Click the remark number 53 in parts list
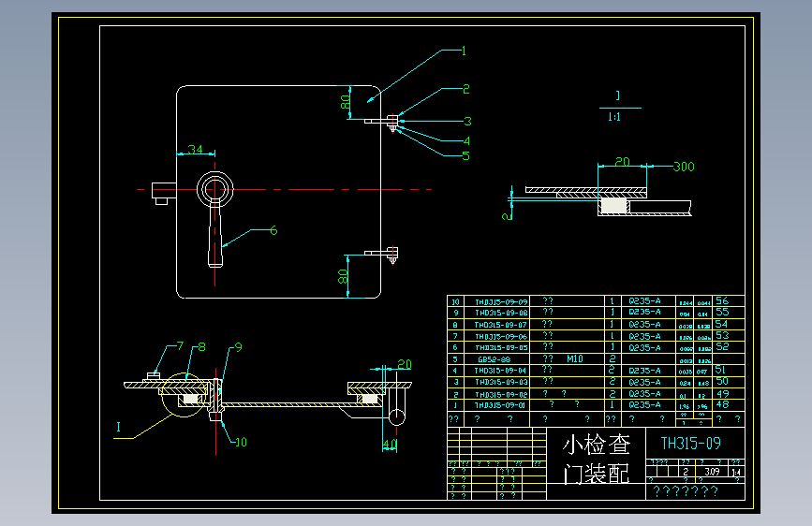 pos(722,335)
